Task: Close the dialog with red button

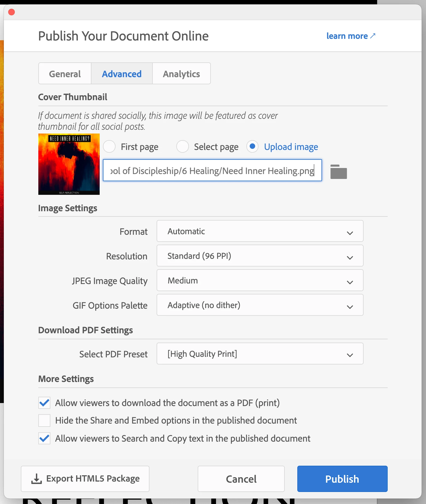Action: [11, 12]
